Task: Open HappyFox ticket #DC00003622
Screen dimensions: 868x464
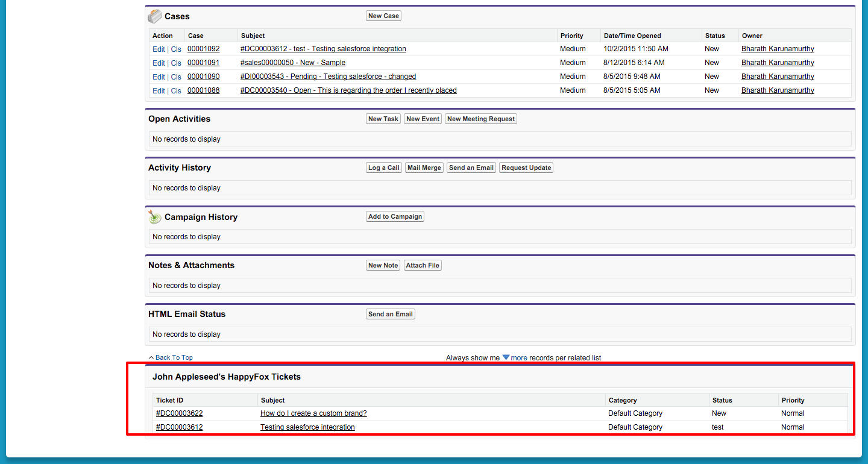Action: click(x=180, y=413)
